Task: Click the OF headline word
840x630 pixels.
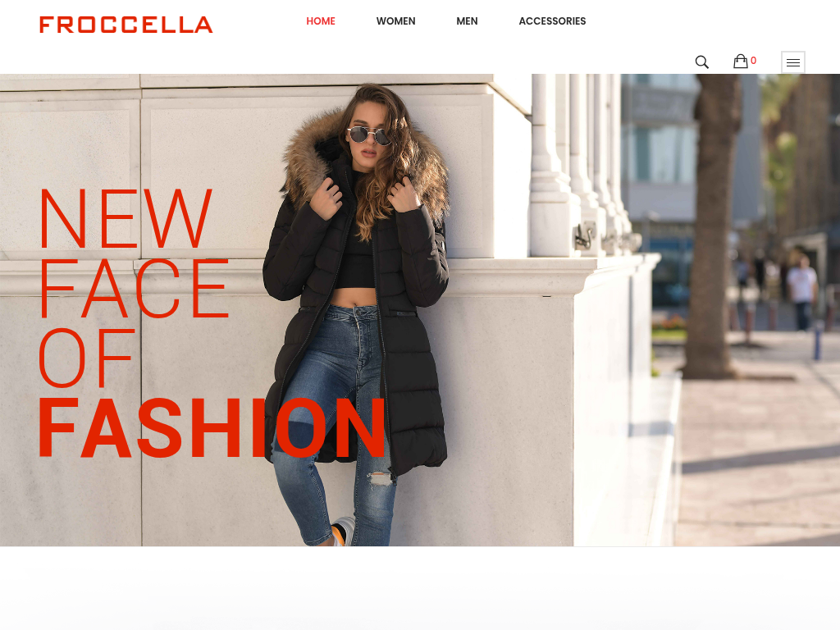Action: tap(87, 358)
